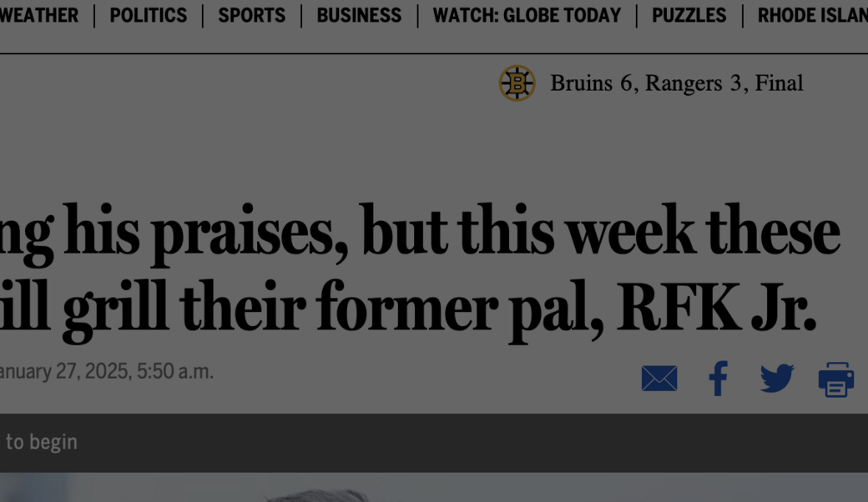
Task: Select Business in the top navigation
Action: [359, 16]
